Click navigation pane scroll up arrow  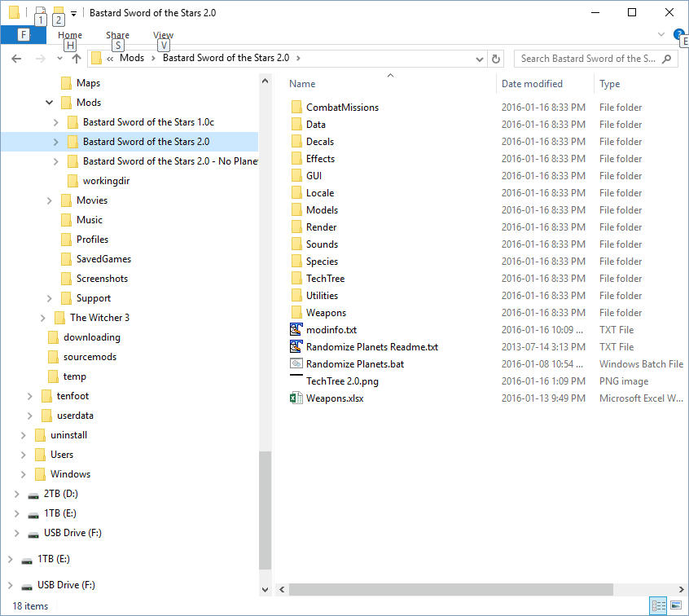pos(265,81)
